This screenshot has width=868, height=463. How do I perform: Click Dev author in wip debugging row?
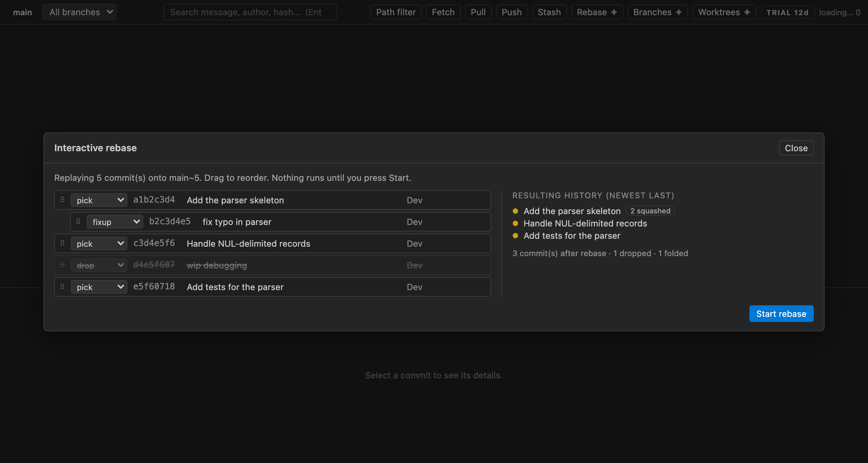click(414, 265)
